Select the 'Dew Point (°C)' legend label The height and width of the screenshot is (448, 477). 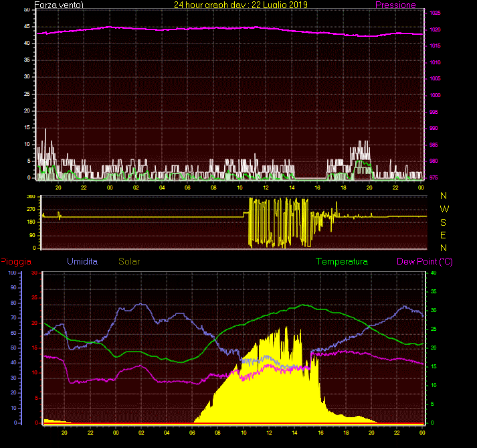coord(425,262)
